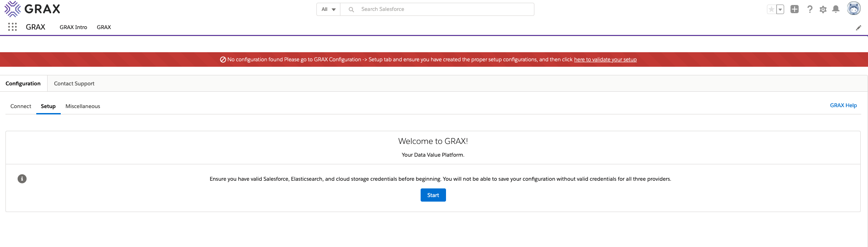Open the GRAX nav tab
Viewport: 868px width, 247px height.
[104, 27]
